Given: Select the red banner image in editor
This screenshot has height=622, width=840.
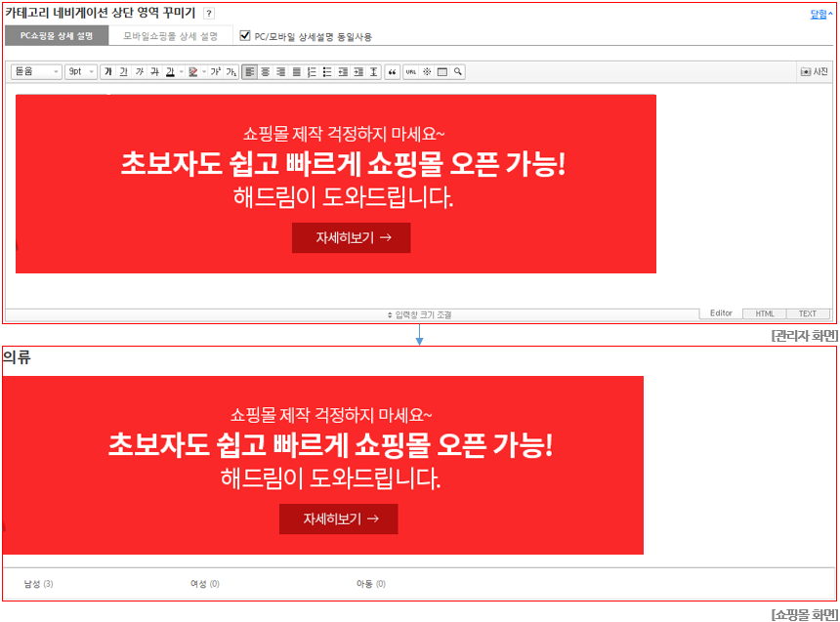Looking at the screenshot, I should (336, 184).
